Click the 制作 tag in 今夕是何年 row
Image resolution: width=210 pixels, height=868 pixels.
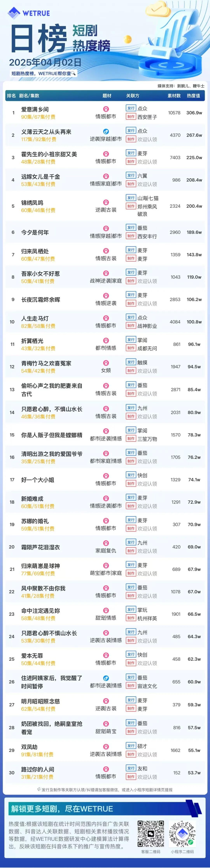click(x=131, y=236)
